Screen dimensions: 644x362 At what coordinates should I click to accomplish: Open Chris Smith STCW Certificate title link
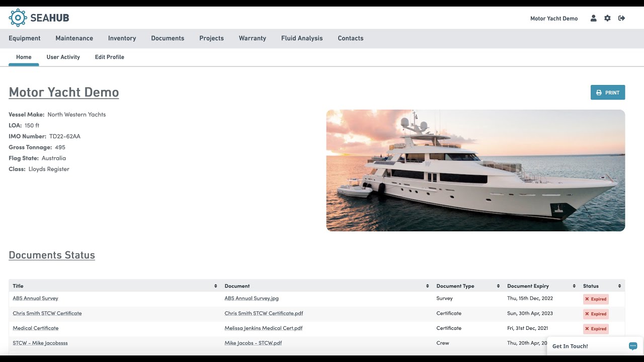pos(47,313)
